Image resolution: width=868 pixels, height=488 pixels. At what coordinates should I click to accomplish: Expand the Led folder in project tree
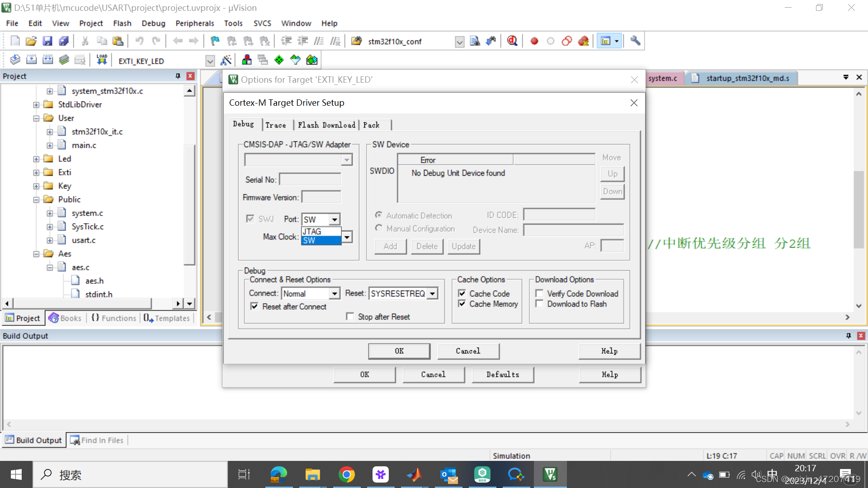tap(36, 159)
